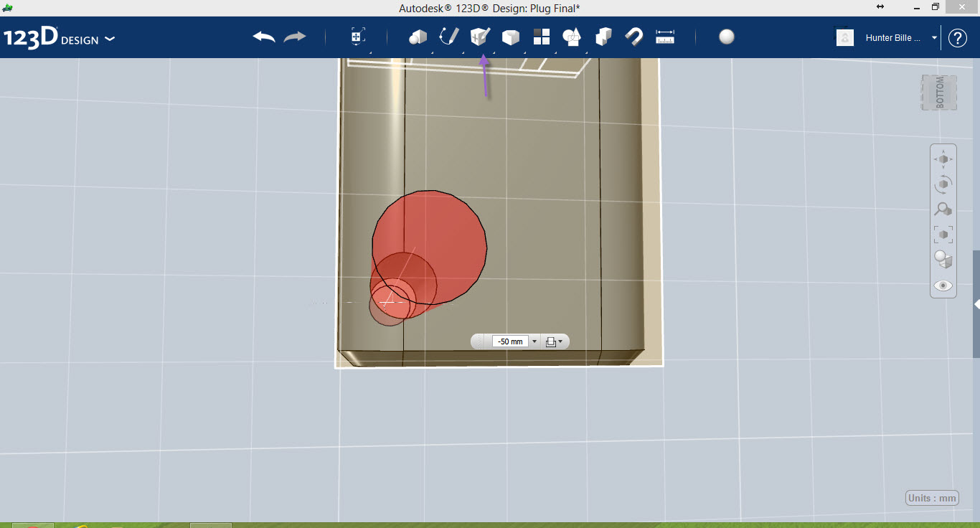Fit the model to view
Image resolution: width=980 pixels, height=528 pixels.
(943, 235)
